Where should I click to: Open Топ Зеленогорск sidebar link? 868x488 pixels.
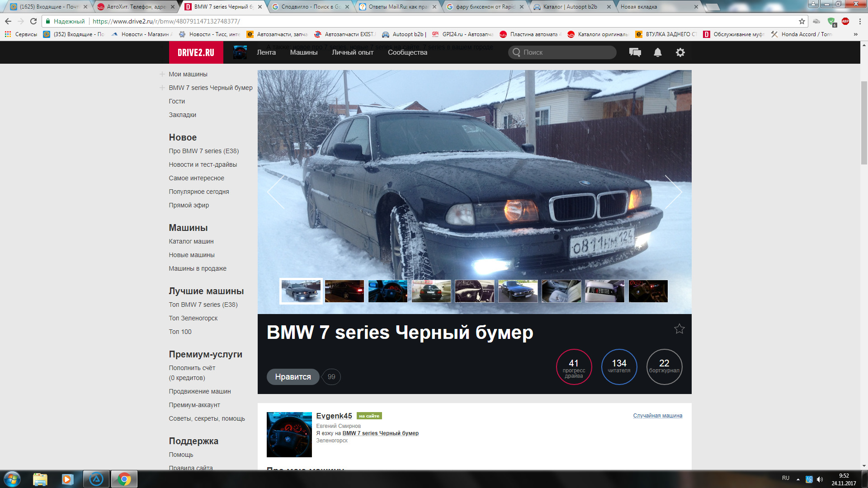193,318
